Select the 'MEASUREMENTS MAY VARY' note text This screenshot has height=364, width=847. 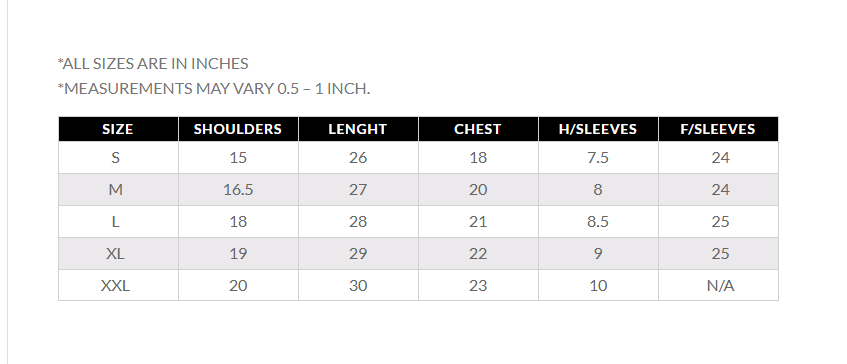[x=214, y=89]
